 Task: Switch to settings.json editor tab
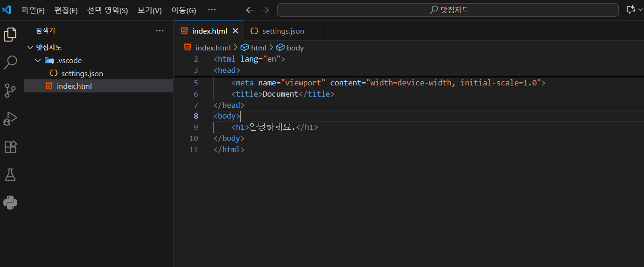[282, 31]
